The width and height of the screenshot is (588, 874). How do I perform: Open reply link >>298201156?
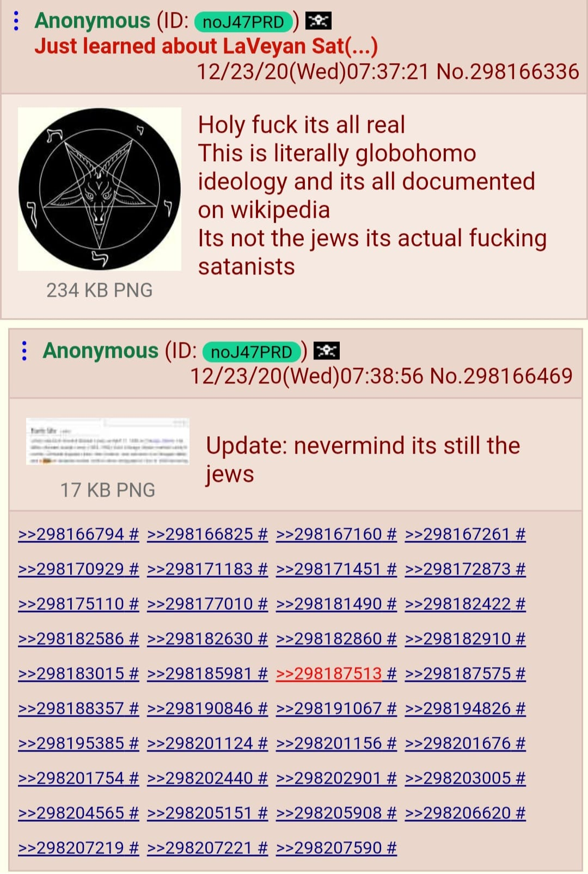coord(329,743)
